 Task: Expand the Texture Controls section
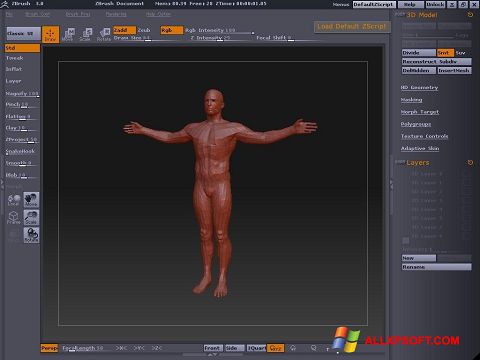(424, 136)
